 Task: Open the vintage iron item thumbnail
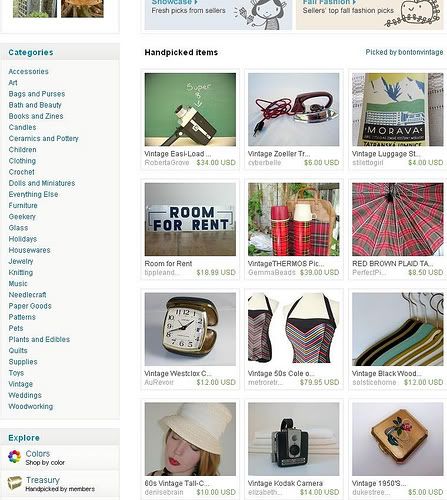(x=294, y=110)
